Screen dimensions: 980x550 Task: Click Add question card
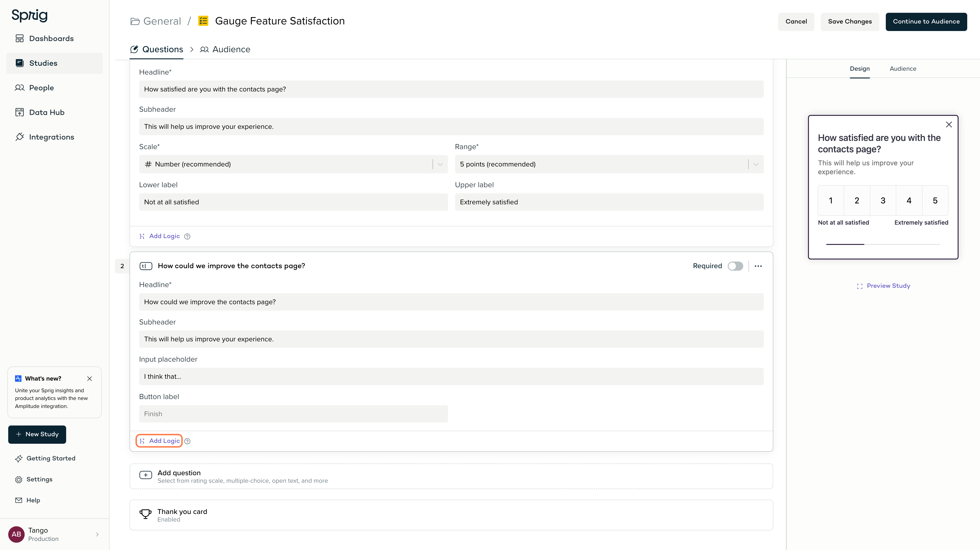451,476
